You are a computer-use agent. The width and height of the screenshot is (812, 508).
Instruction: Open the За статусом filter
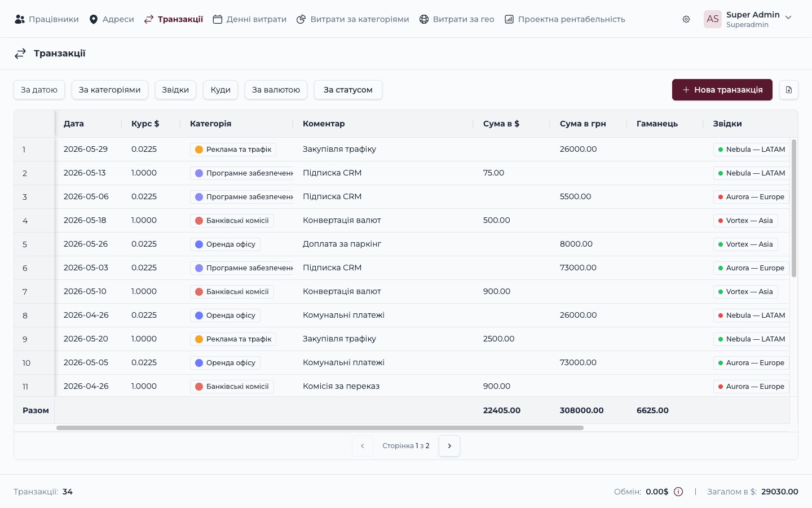point(348,90)
